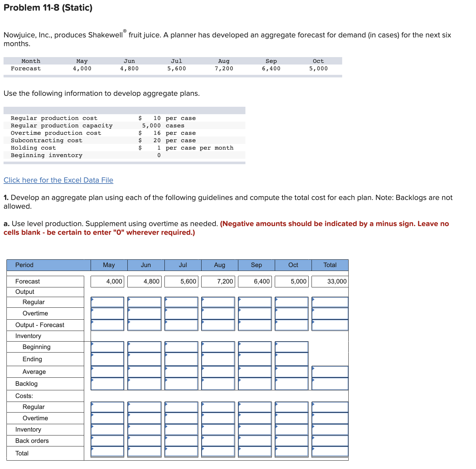Select the Ending inventory cell for Sep

(x=255, y=359)
